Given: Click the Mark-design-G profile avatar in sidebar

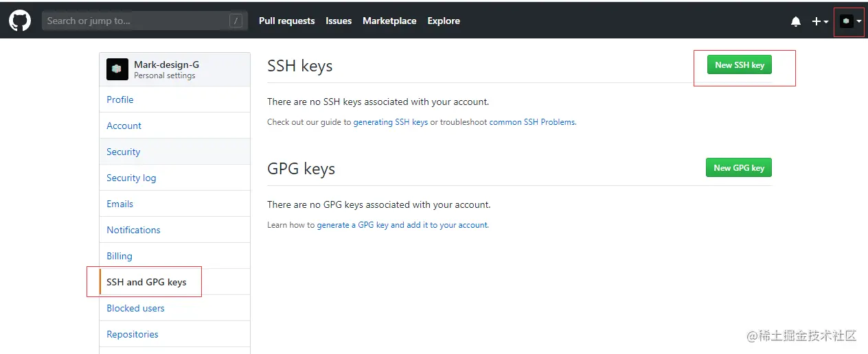Looking at the screenshot, I should pyautogui.click(x=117, y=69).
